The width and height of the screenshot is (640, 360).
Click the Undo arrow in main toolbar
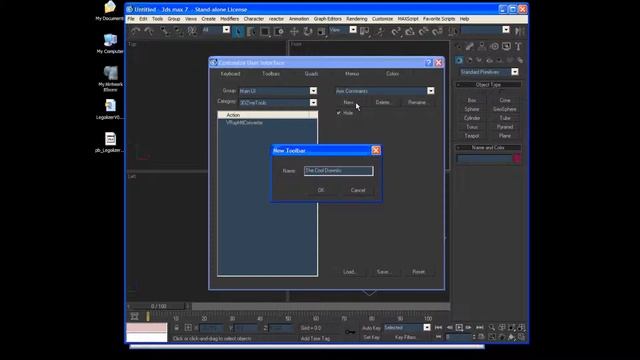[x=135, y=31]
